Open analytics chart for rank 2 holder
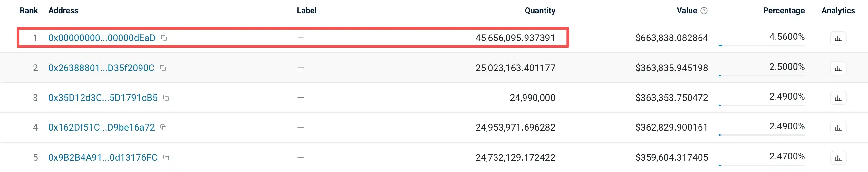The height and width of the screenshot is (172, 868). (838, 68)
